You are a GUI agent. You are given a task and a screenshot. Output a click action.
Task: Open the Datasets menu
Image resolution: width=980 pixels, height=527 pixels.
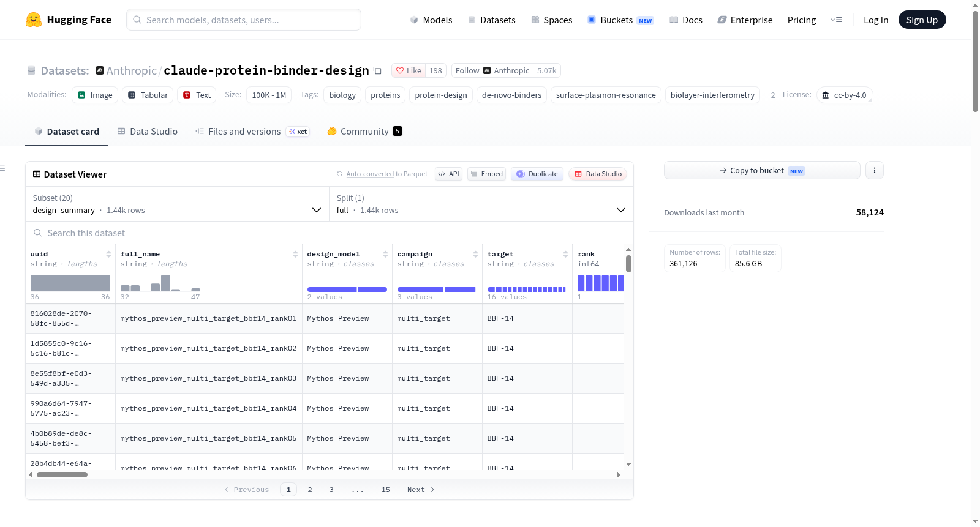(x=491, y=20)
